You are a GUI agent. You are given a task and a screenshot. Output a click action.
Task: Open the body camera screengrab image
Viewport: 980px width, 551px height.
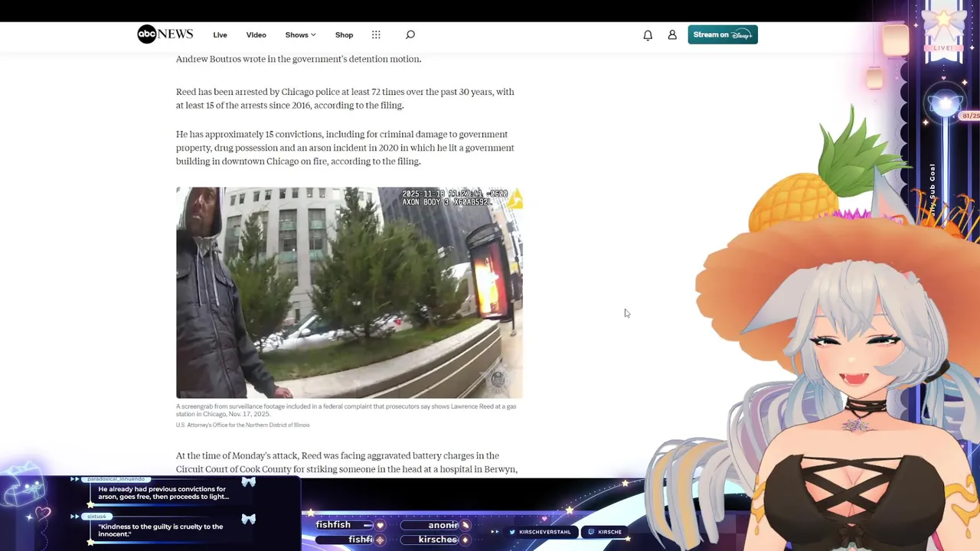tap(349, 292)
